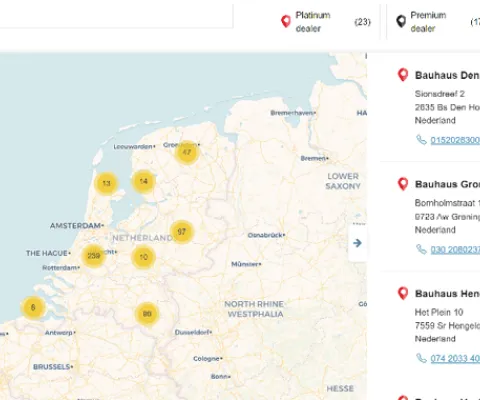The width and height of the screenshot is (480, 400).
Task: Open the 97 cluster marker
Action: 182,232
